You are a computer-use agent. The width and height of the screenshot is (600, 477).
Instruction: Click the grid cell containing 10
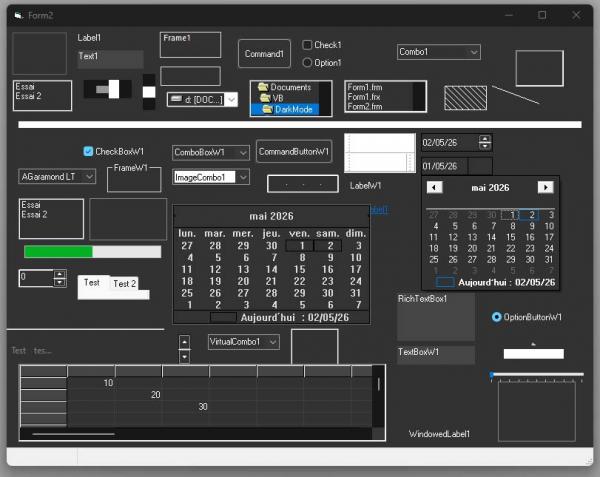(x=91, y=383)
